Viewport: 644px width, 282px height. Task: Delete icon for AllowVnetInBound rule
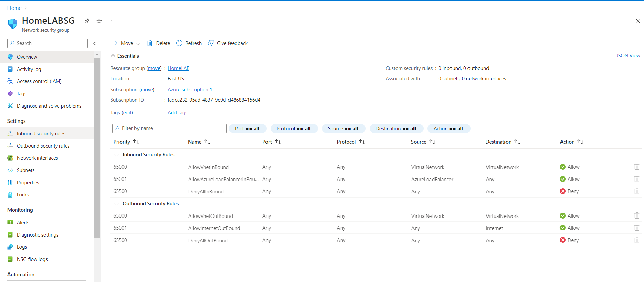click(637, 167)
